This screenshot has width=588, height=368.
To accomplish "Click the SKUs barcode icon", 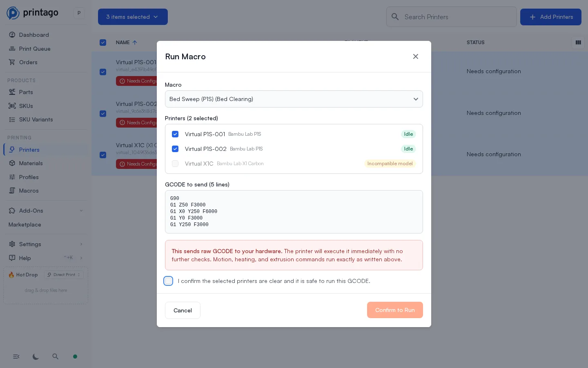I will click(x=12, y=106).
